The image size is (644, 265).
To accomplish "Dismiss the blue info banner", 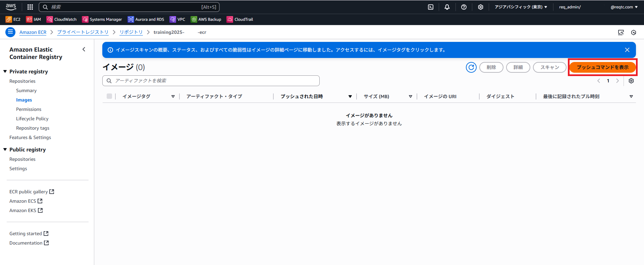I will tap(627, 50).
